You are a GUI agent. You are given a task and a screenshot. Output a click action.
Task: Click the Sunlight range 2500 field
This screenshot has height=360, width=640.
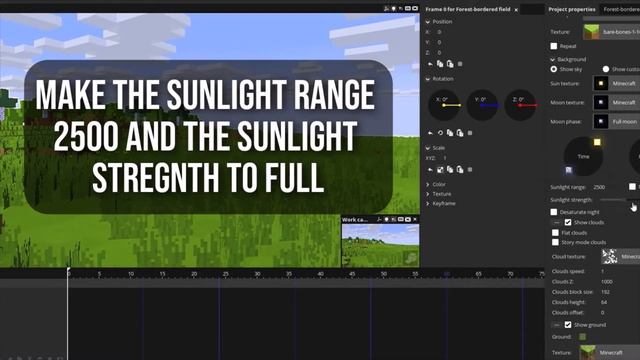[599, 187]
